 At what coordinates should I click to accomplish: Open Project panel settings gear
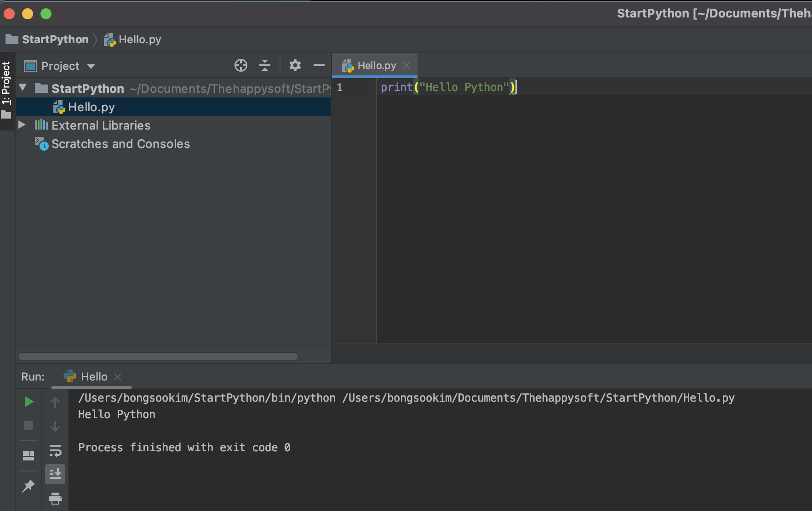click(x=295, y=66)
